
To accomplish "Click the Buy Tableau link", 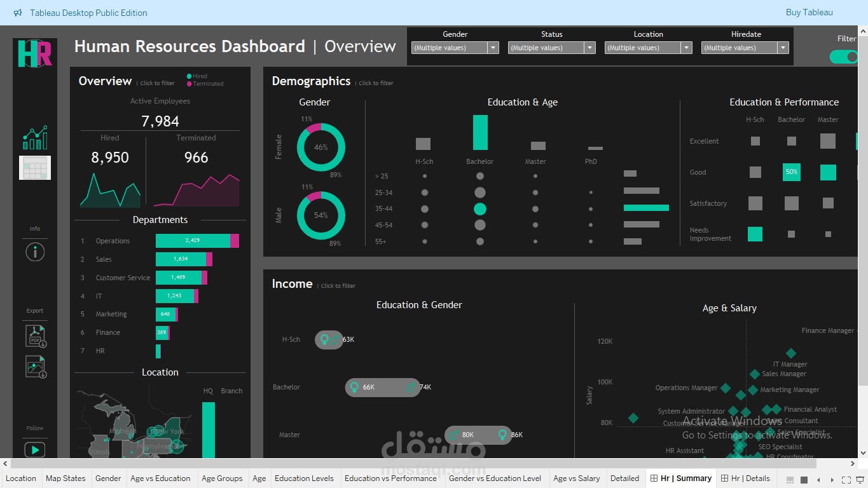I will (809, 13).
